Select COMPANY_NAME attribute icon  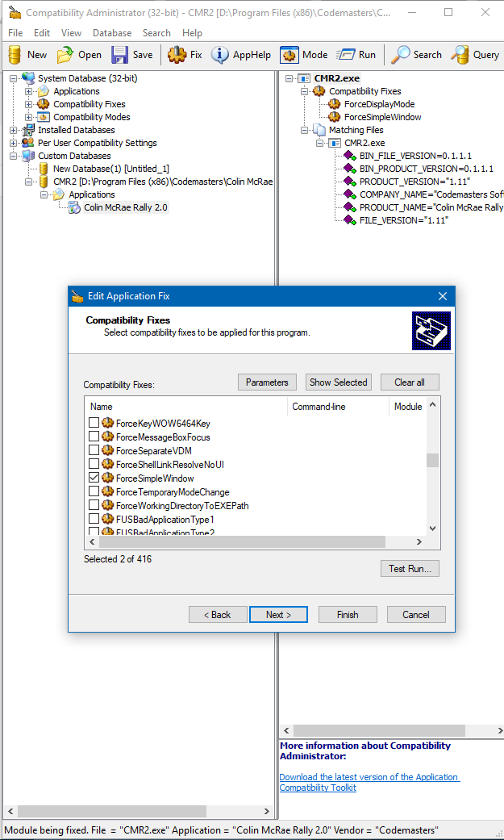coord(350,194)
